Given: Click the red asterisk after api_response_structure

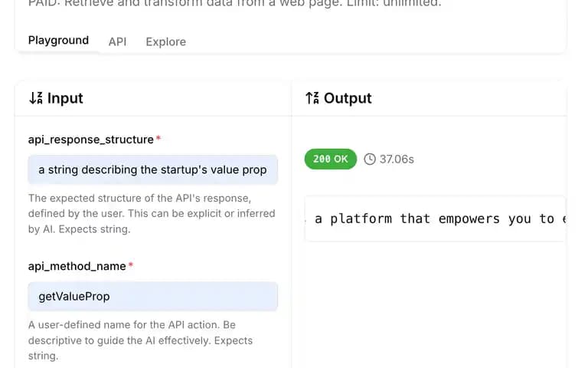Looking at the screenshot, I should (158, 138).
